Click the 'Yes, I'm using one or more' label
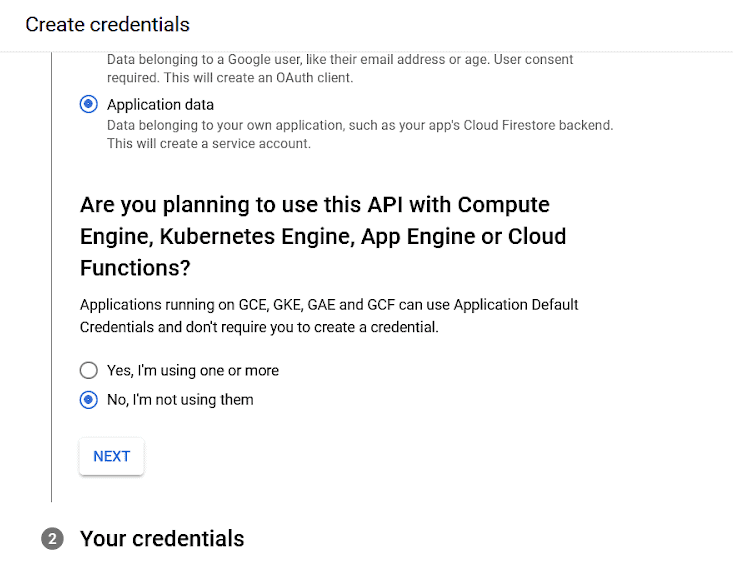This screenshot has height=571, width=733. [193, 370]
